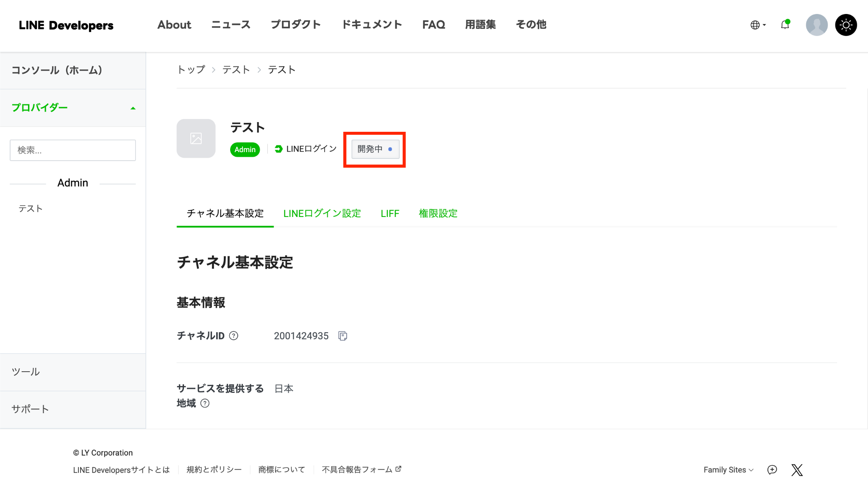This screenshot has width=868, height=492.
Task: Open 不具合報告フォーム external link
Action: point(362,470)
